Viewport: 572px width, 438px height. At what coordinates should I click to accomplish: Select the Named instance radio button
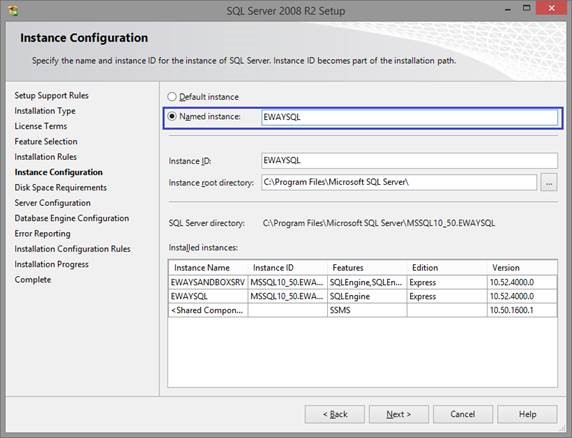172,116
